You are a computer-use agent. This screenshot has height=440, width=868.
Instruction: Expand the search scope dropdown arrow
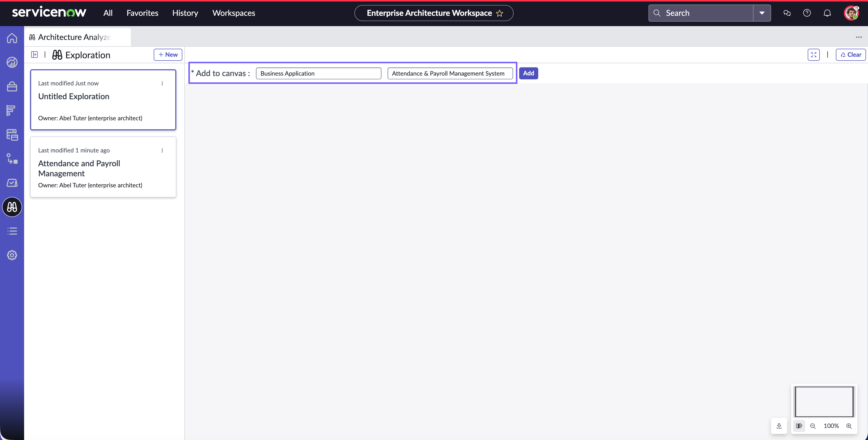[x=762, y=13]
